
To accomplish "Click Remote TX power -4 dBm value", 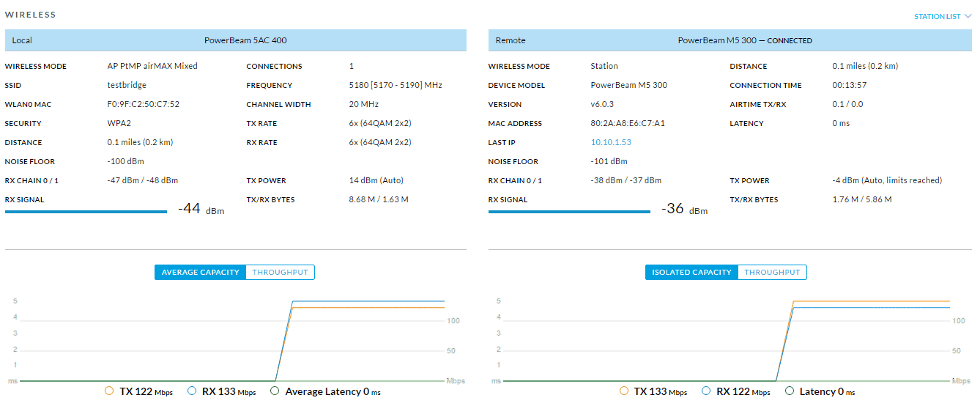I will [x=887, y=180].
